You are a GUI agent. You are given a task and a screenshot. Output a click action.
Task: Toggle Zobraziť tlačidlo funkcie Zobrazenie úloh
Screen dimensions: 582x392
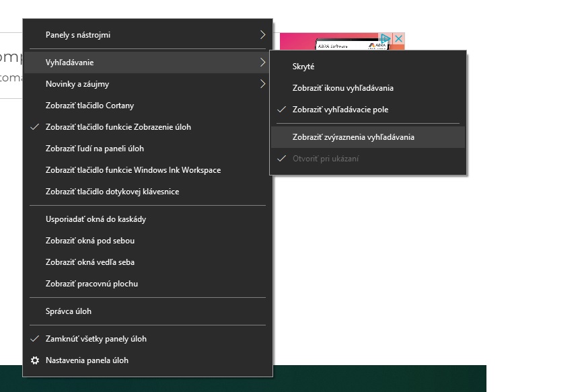[x=148, y=127]
